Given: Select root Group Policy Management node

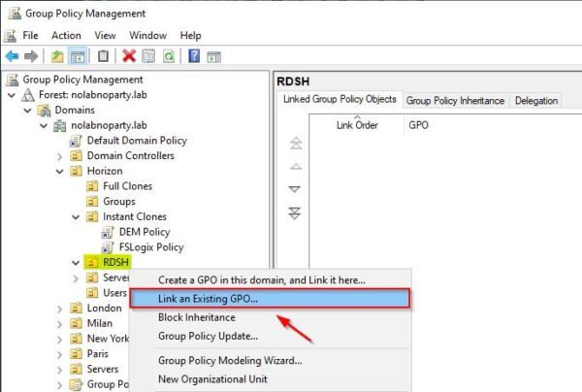Looking at the screenshot, I should pyautogui.click(x=82, y=80).
